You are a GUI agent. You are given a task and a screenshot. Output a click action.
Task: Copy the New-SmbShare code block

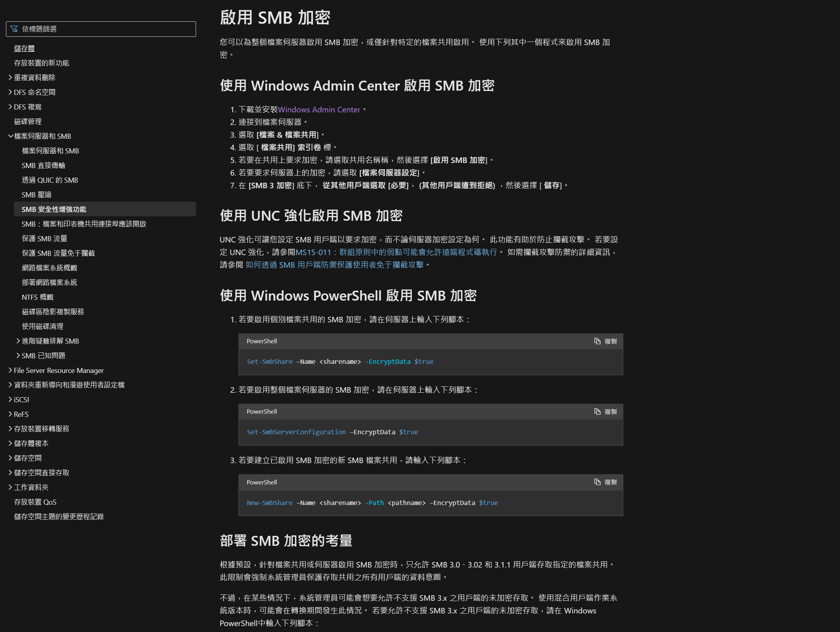pos(606,482)
